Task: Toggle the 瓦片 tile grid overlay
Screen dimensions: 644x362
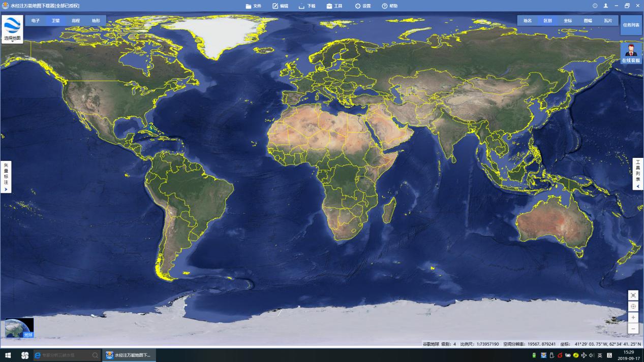Action: tap(608, 21)
